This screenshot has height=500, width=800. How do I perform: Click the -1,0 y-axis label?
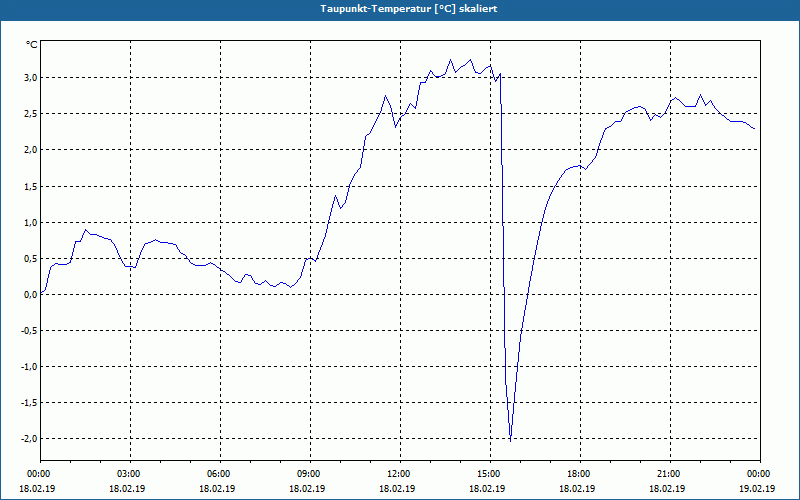(30, 367)
